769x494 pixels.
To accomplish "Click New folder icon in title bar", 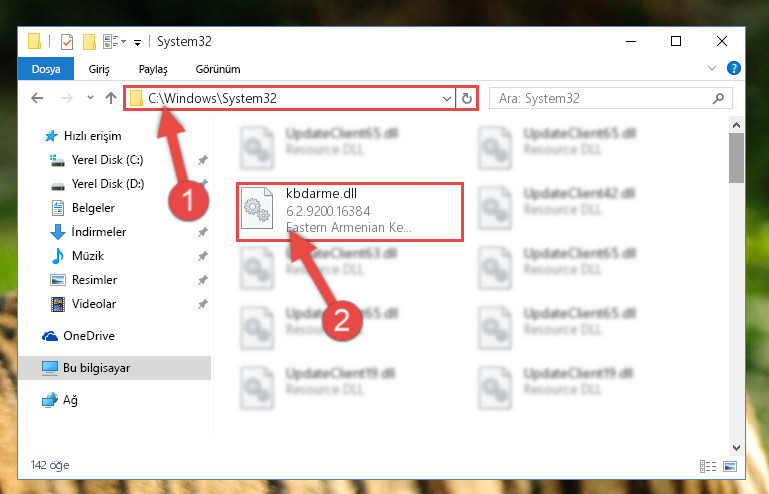I will [x=89, y=42].
